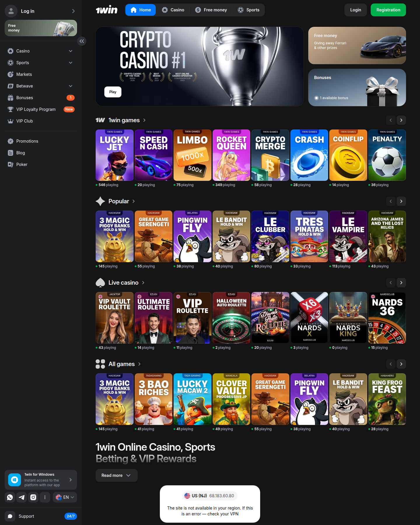Open the Free money Ferrari promo card
420x525 pixels.
point(357,45)
